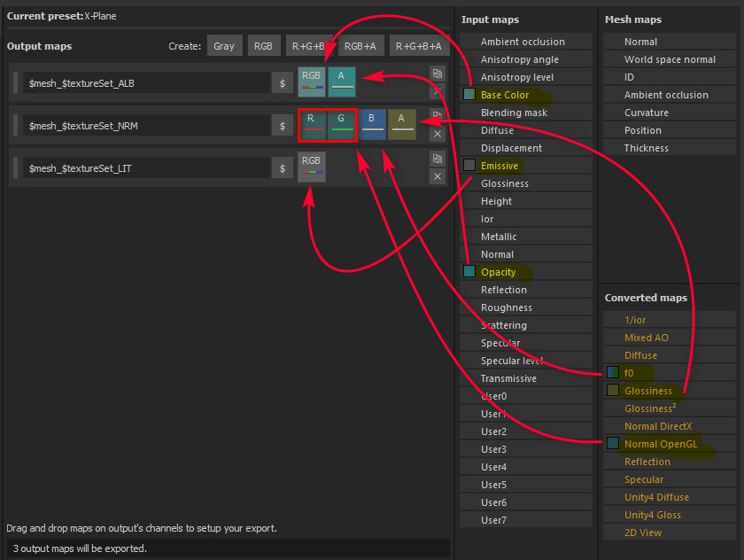Screen dimensions: 744x560
Task: Select Blending mask input map
Action: click(526, 113)
